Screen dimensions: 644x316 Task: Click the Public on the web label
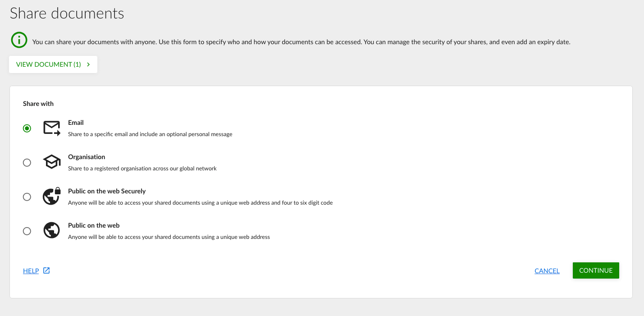point(94,225)
